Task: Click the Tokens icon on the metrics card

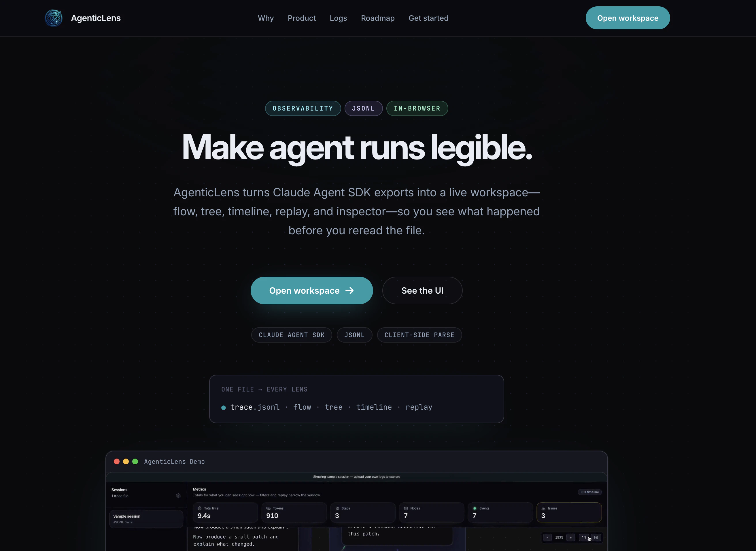Action: (269, 509)
